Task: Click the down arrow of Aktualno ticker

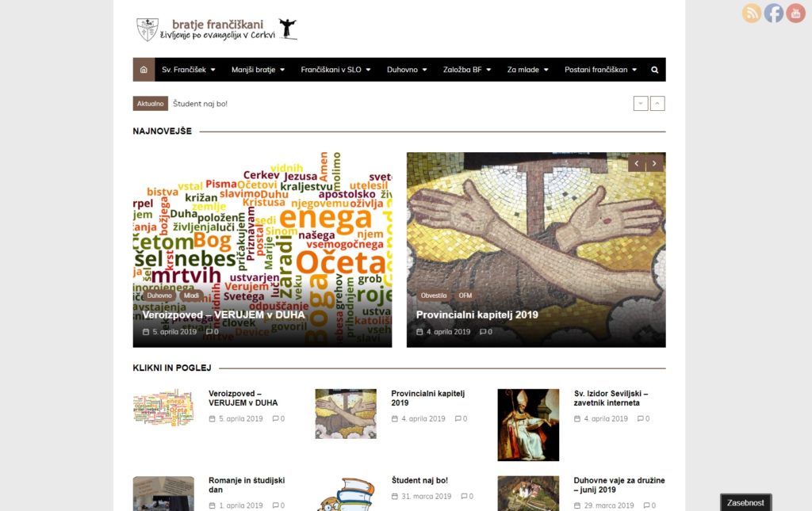Action: [x=641, y=104]
